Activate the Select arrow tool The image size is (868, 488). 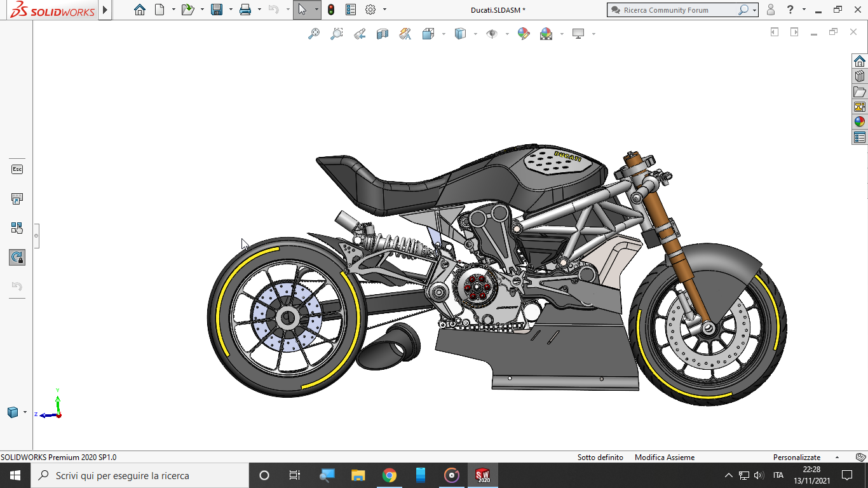coord(302,10)
